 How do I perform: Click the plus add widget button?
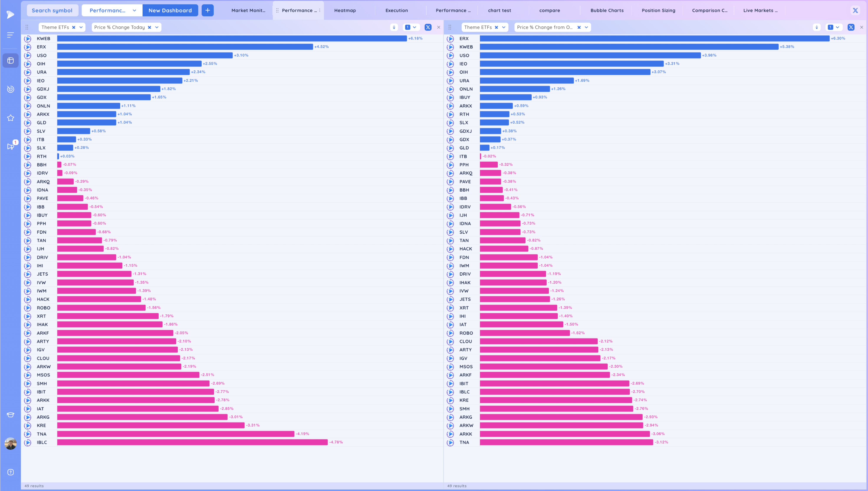[207, 10]
